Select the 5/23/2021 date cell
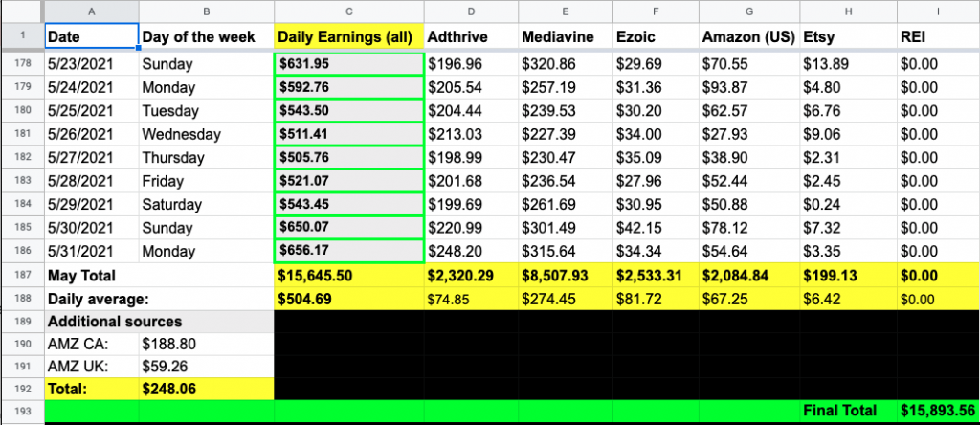This screenshot has width=980, height=425. click(x=91, y=65)
